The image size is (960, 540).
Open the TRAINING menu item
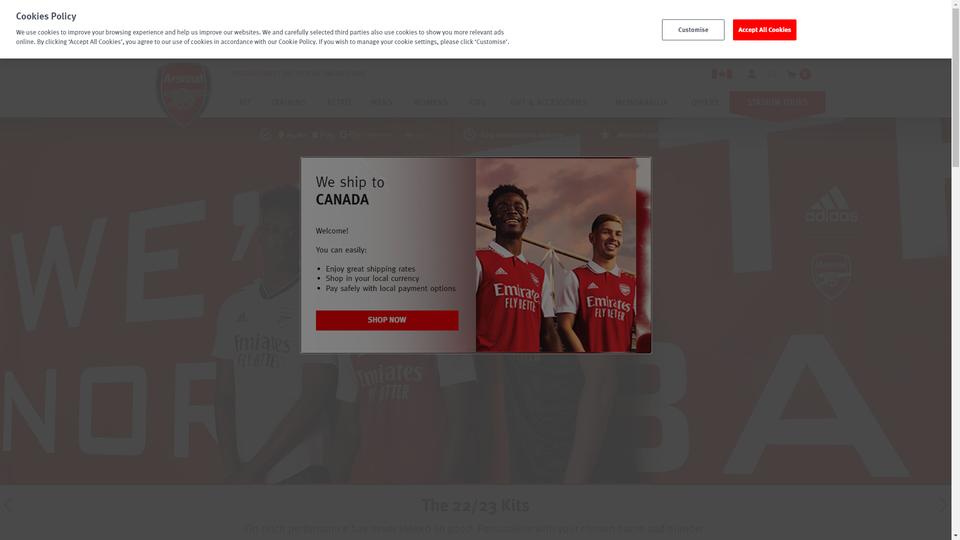(x=288, y=102)
